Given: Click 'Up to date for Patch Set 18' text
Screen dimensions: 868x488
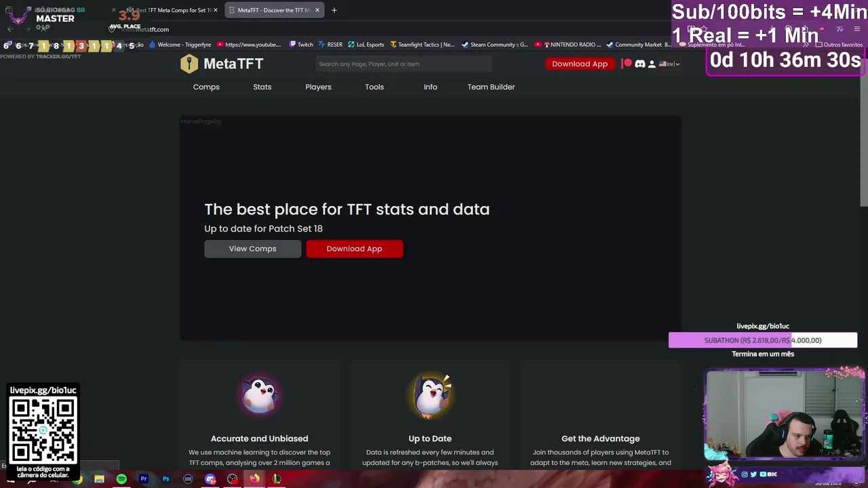Looking at the screenshot, I should click(264, 228).
